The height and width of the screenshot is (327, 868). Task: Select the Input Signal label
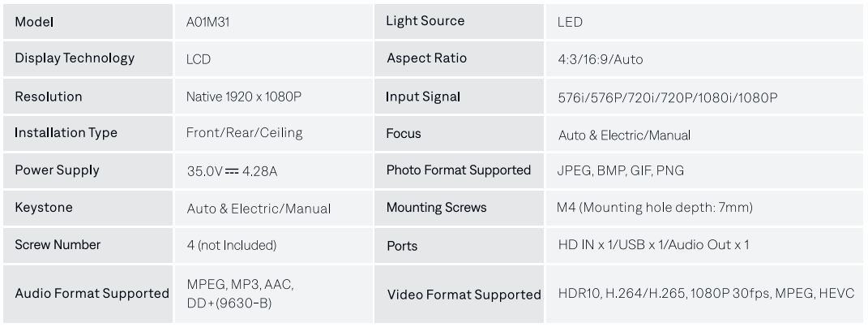423,97
